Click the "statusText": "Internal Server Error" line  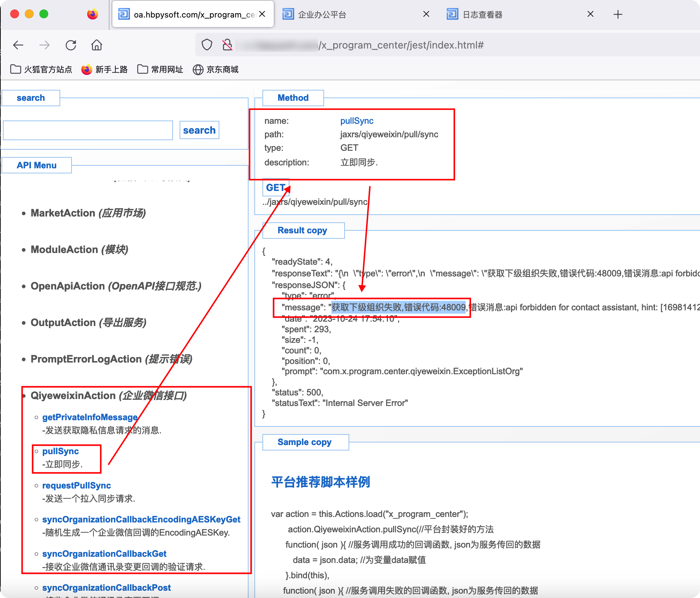point(340,403)
